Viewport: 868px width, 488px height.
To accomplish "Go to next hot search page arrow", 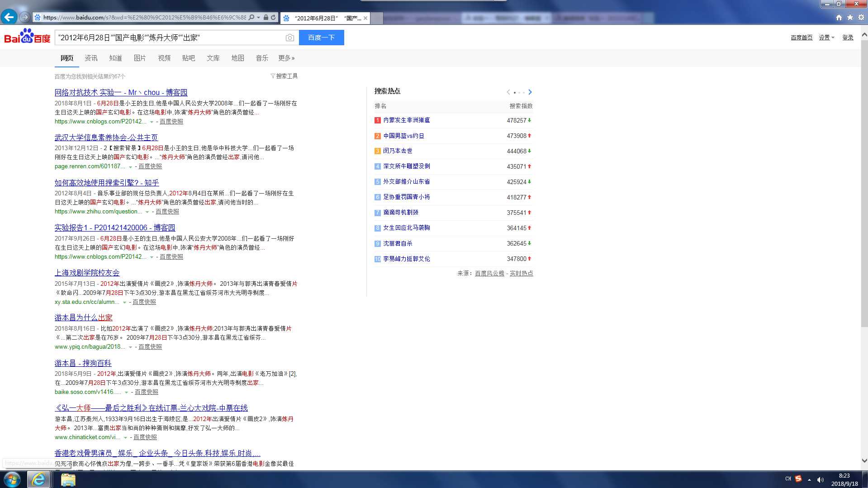I will (530, 92).
